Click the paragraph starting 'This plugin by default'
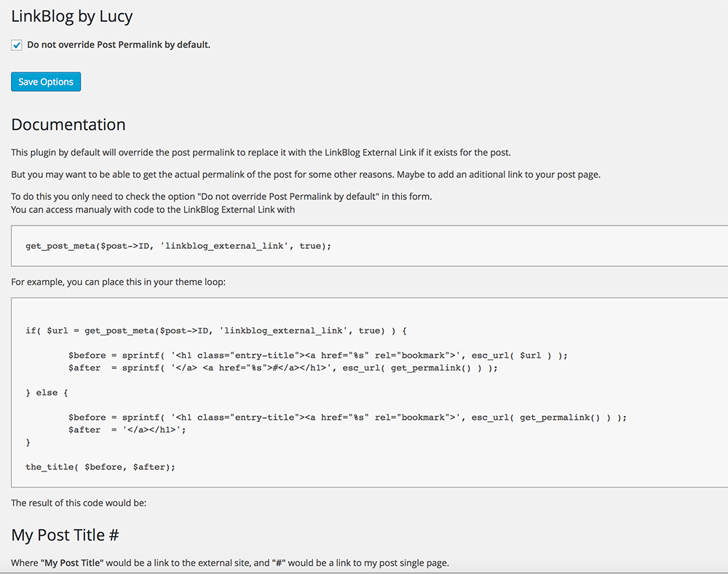Screen dimensions: 728x574 coord(261,153)
